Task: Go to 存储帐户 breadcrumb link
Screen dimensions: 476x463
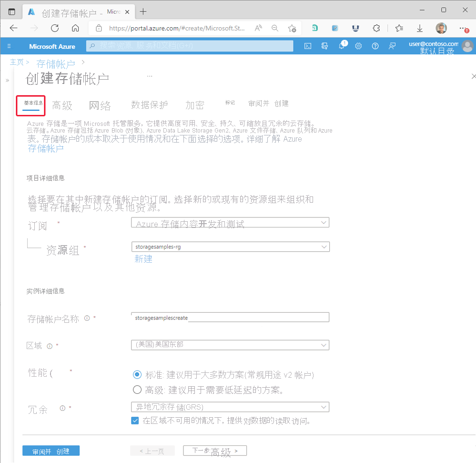Action: pos(56,64)
